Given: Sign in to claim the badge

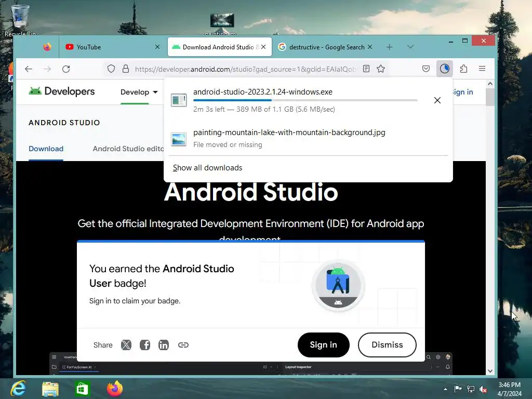Looking at the screenshot, I should [323, 345].
